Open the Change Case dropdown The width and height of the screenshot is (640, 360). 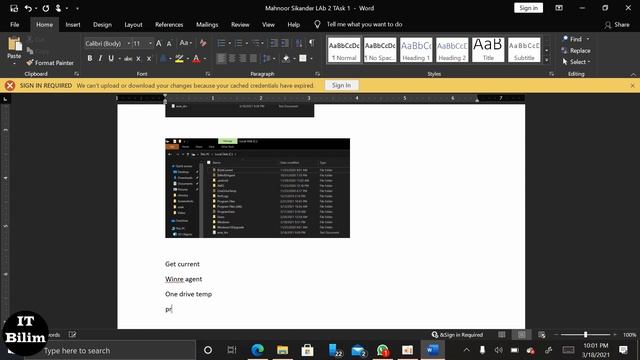pos(185,43)
